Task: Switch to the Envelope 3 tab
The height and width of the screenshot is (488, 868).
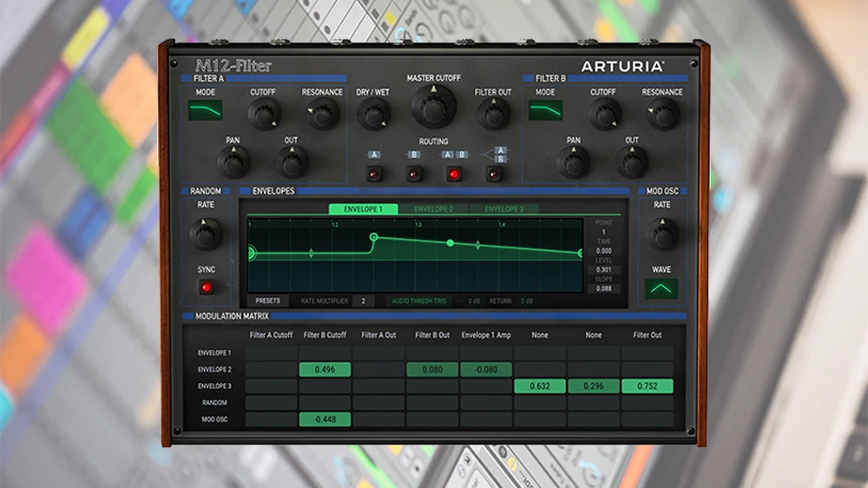Action: pyautogui.click(x=503, y=209)
